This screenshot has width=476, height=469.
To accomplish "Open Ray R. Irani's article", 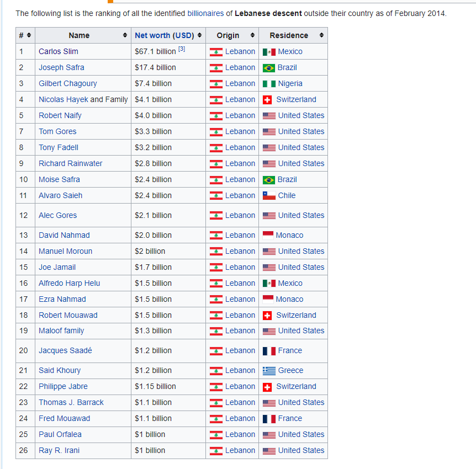I will pyautogui.click(x=59, y=450).
